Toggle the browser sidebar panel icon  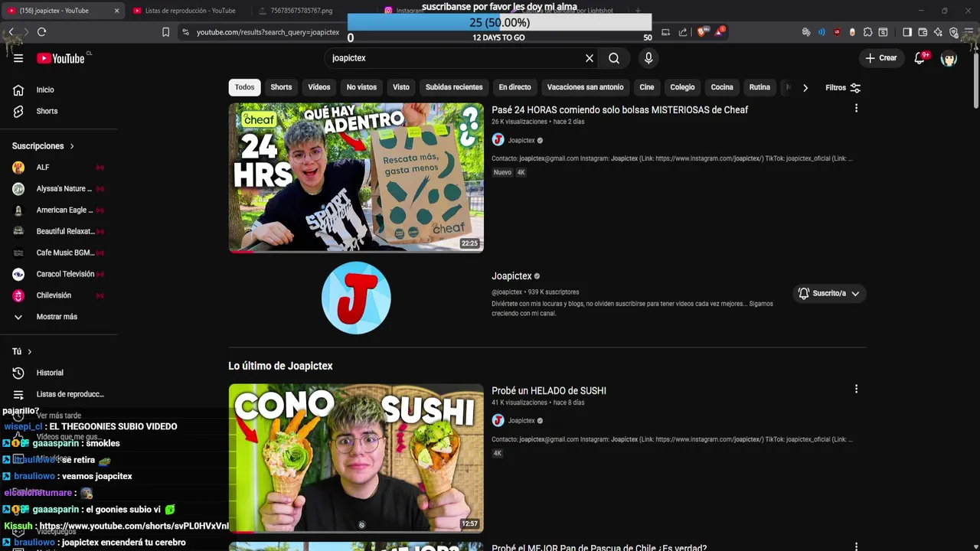[x=907, y=32]
